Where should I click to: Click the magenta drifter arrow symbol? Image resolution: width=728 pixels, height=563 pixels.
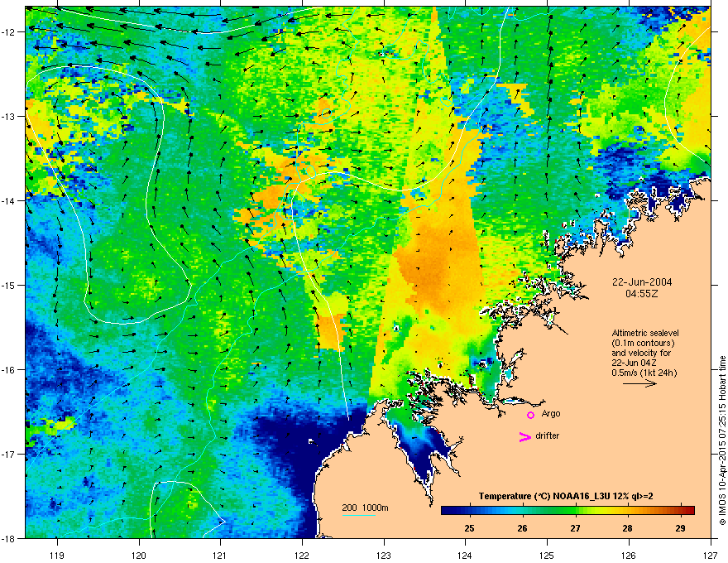525,436
